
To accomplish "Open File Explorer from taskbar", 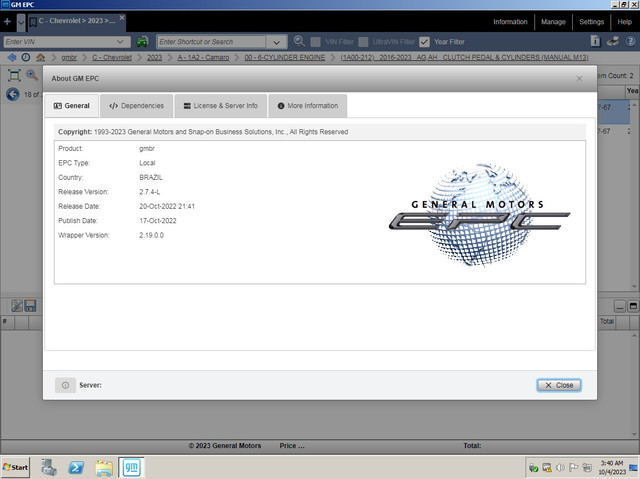I will point(104,468).
